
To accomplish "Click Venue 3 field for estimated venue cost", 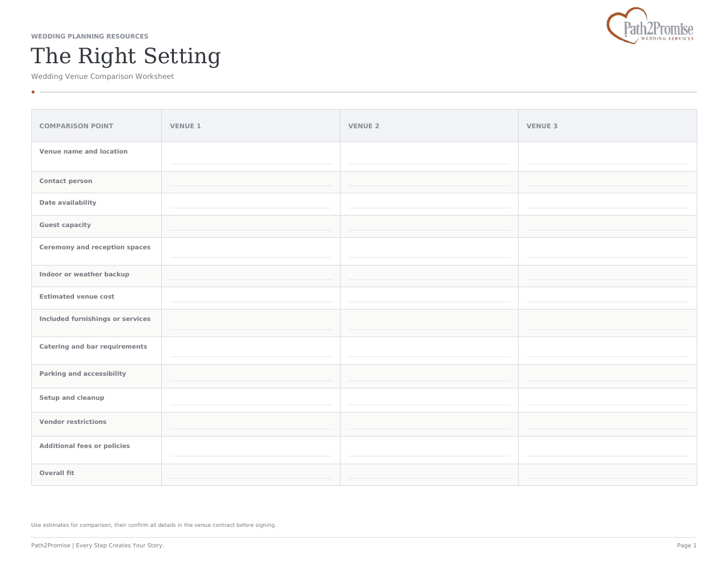I will pyautogui.click(x=607, y=298).
